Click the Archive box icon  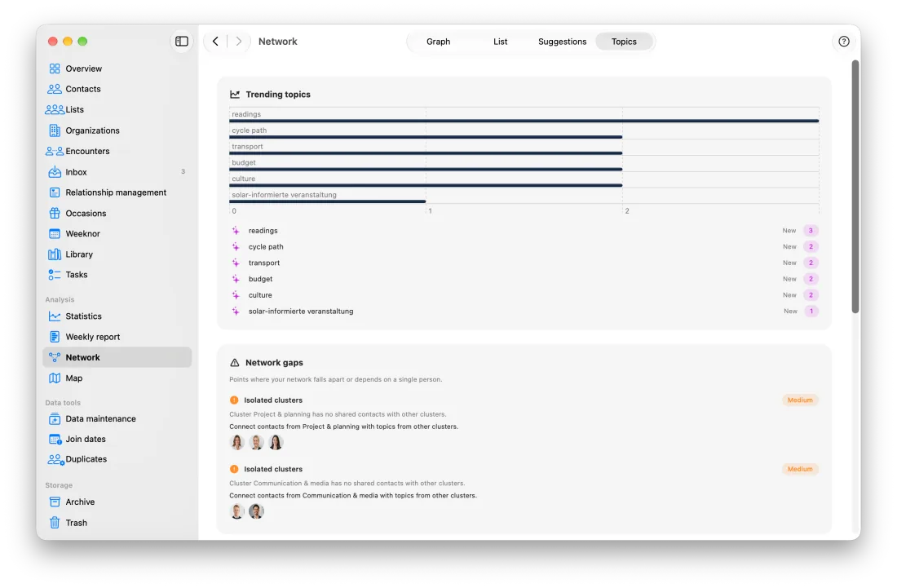(55, 502)
